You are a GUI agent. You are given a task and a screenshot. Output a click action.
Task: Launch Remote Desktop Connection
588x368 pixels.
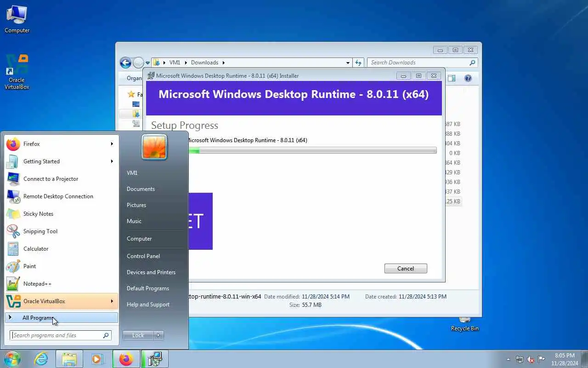click(x=61, y=196)
